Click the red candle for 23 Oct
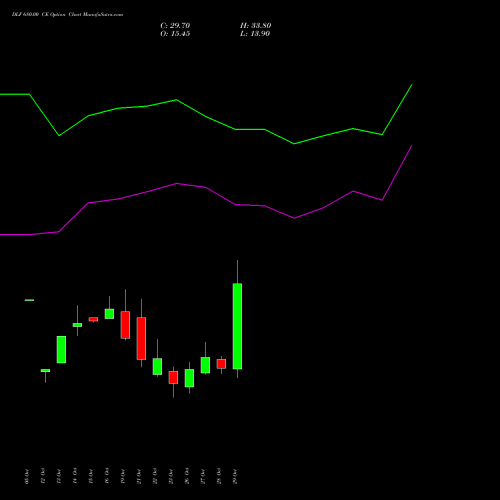 173,377
